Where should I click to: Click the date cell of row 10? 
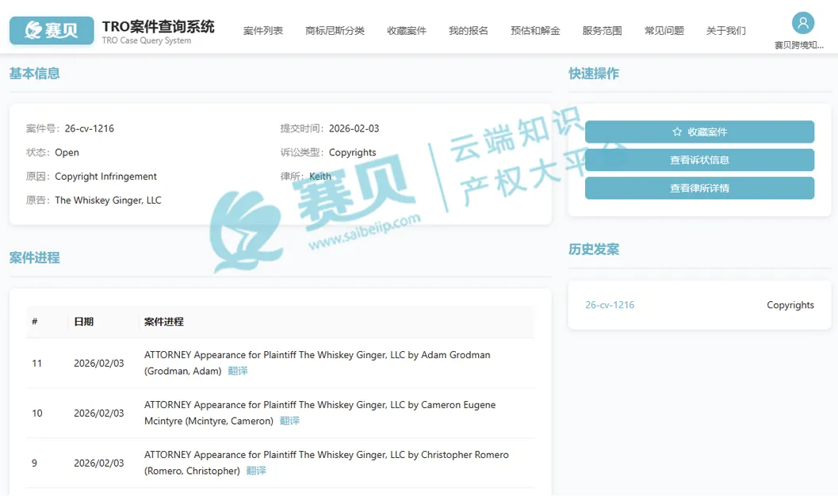tap(99, 413)
